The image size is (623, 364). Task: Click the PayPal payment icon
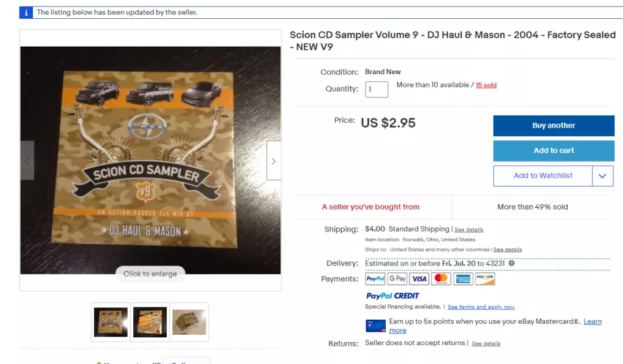375,279
